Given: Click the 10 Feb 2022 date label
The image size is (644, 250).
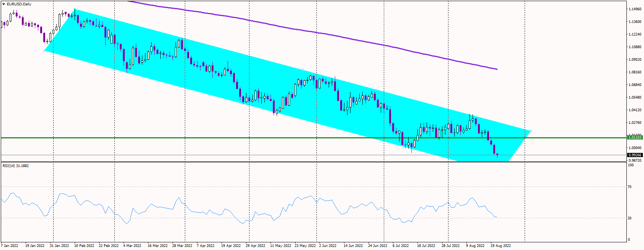Looking at the screenshot, I should tap(84, 246).
